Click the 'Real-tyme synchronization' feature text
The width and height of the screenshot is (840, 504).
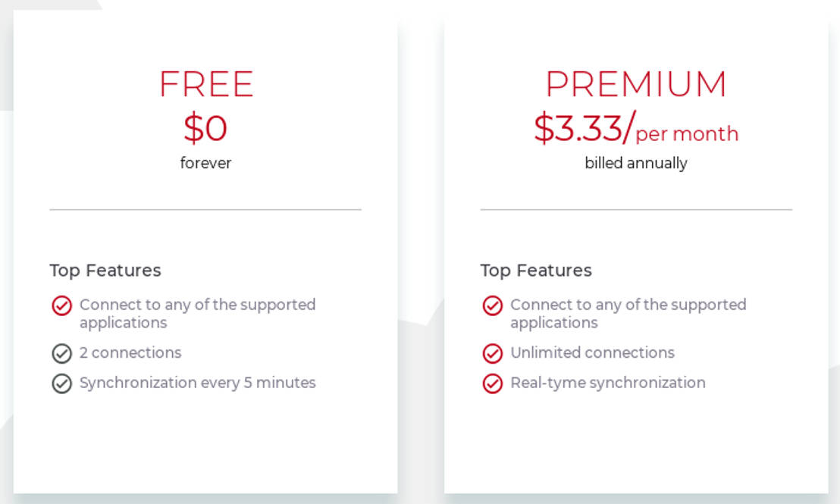click(607, 383)
